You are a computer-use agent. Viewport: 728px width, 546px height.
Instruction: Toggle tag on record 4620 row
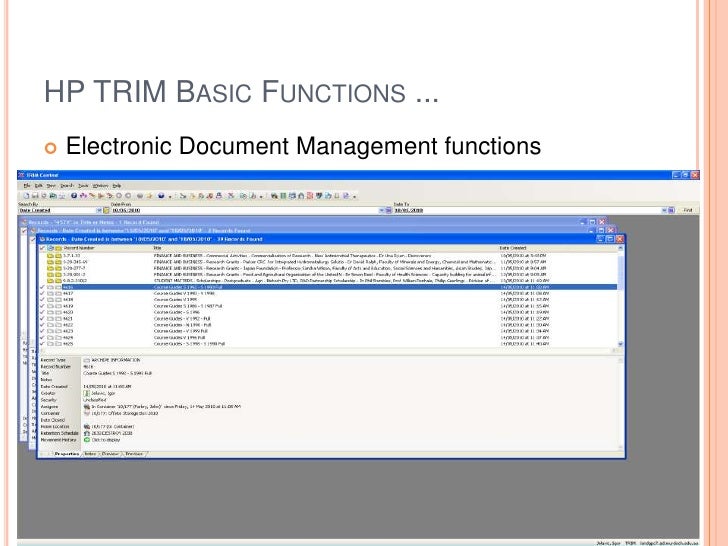42,312
